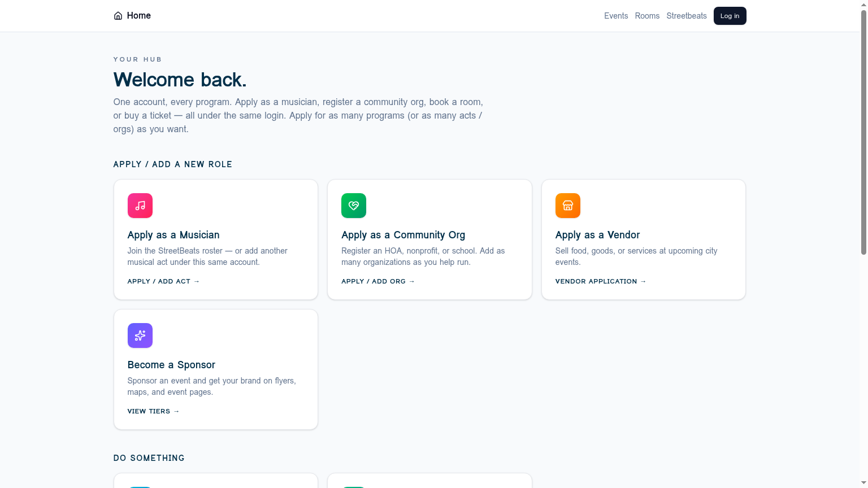Image resolution: width=868 pixels, height=488 pixels.
Task: Open the Apply as a Community Org heading
Action: pos(403,235)
